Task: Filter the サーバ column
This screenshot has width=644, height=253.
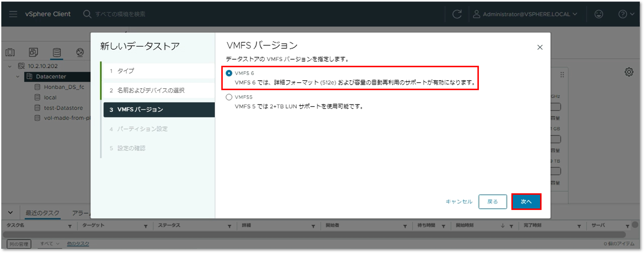Action: pos(627,226)
